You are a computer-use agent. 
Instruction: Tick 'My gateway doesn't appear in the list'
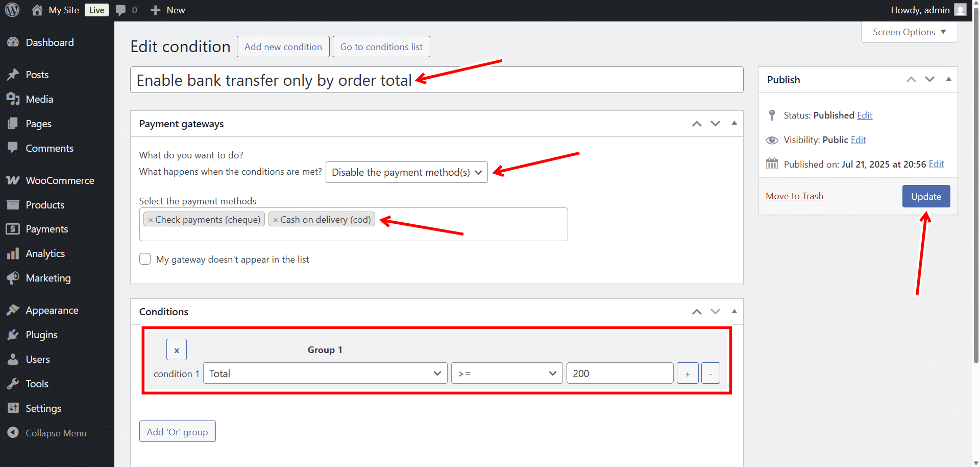click(145, 259)
